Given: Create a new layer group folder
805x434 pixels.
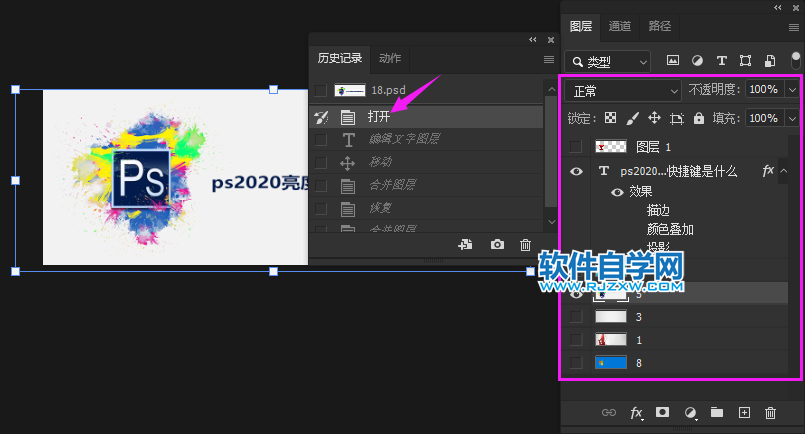Looking at the screenshot, I should 717,412.
